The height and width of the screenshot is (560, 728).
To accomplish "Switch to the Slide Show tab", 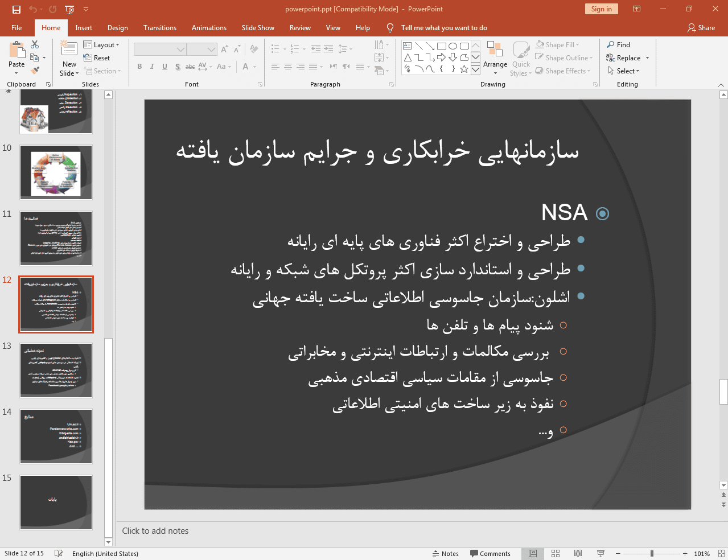I will pos(258,27).
